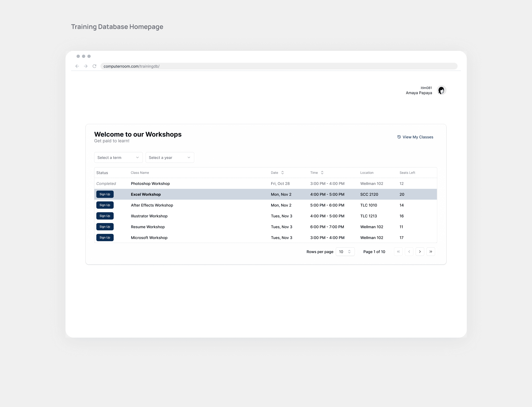532x407 pixels.
Task: Change the rows per page selector
Action: click(x=345, y=252)
